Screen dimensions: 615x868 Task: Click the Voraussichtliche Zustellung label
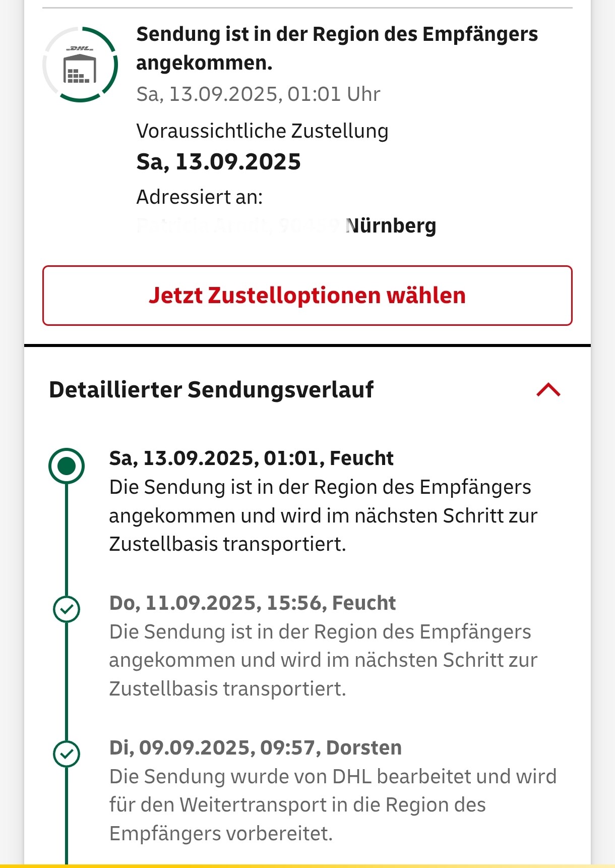point(262,131)
